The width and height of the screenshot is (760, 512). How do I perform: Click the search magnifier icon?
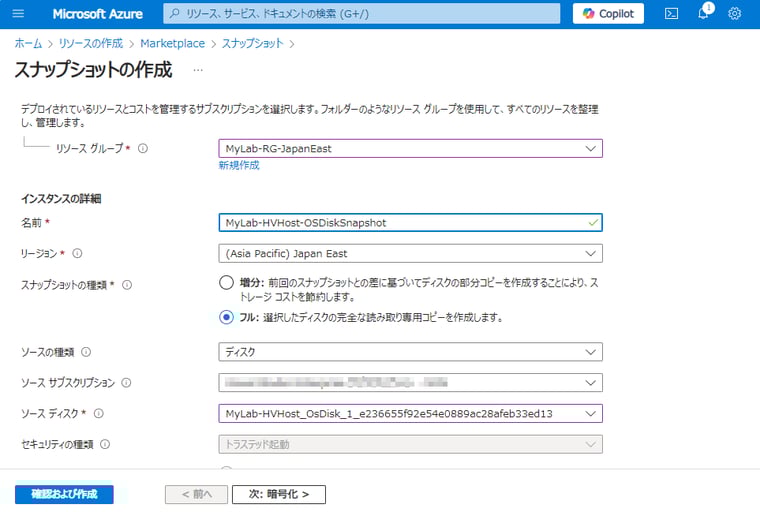click(x=175, y=14)
